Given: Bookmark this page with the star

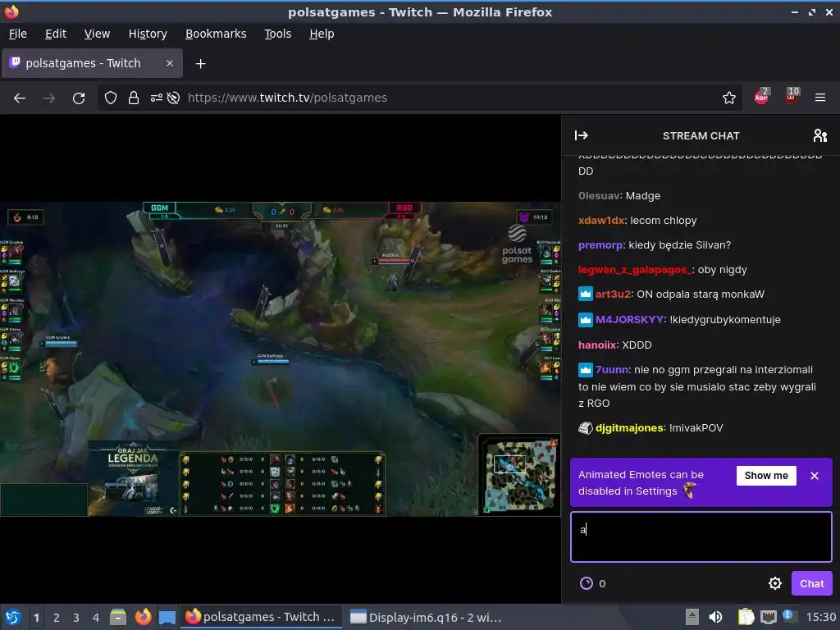Looking at the screenshot, I should tap(728, 98).
